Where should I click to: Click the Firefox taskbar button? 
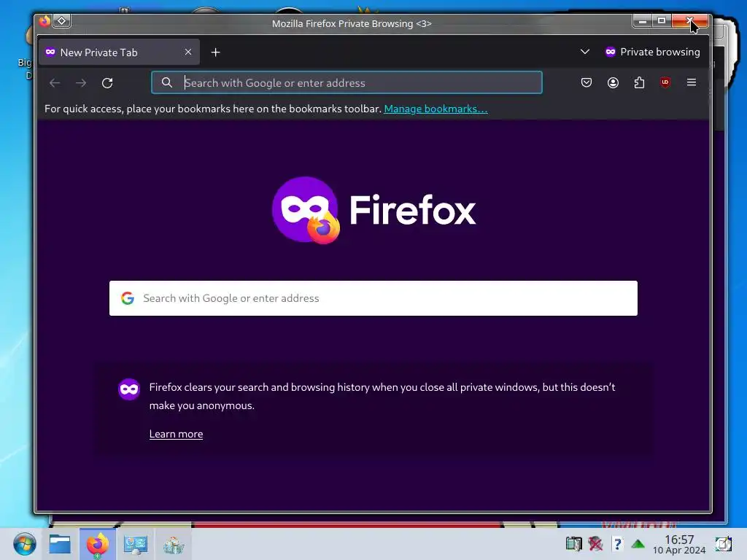coord(98,544)
